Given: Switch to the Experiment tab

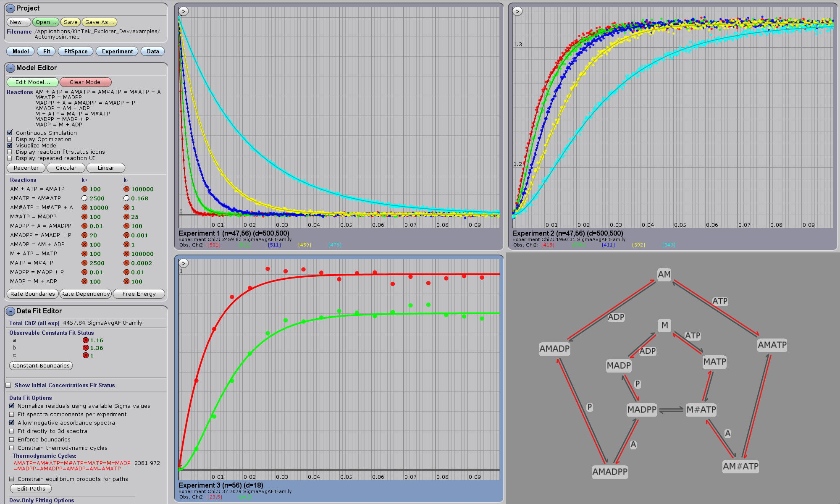Looking at the screenshot, I should coord(117,51).
